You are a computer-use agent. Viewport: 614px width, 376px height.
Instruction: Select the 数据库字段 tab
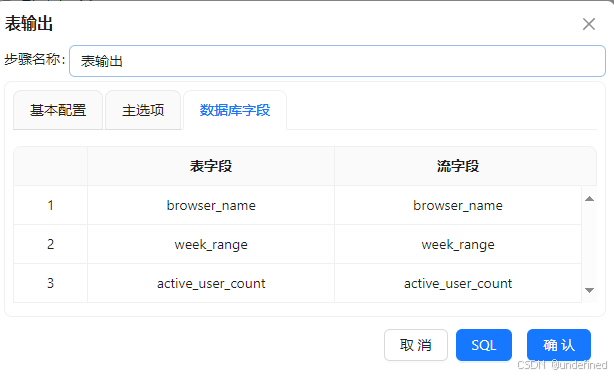(x=235, y=110)
